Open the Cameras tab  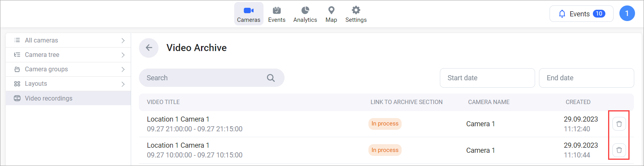249,14
